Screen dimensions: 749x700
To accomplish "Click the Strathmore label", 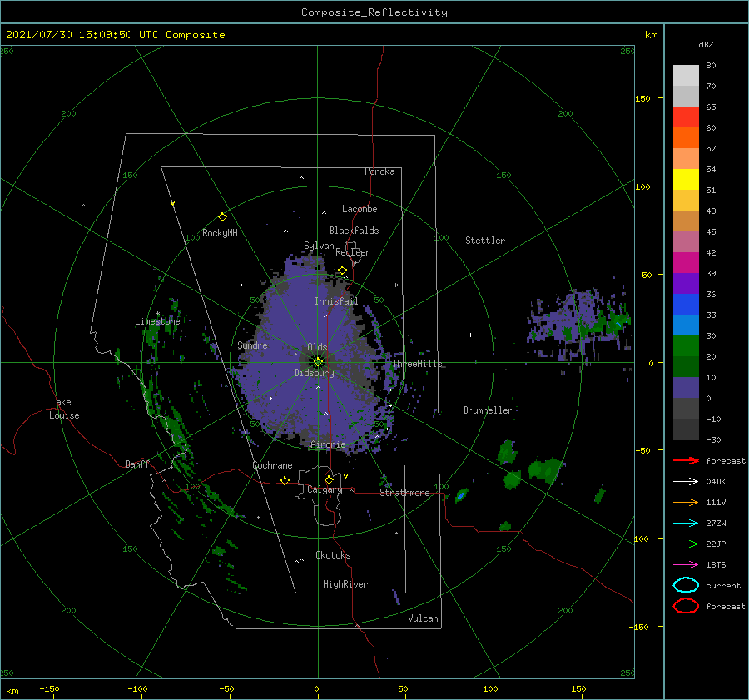I will [x=404, y=493].
